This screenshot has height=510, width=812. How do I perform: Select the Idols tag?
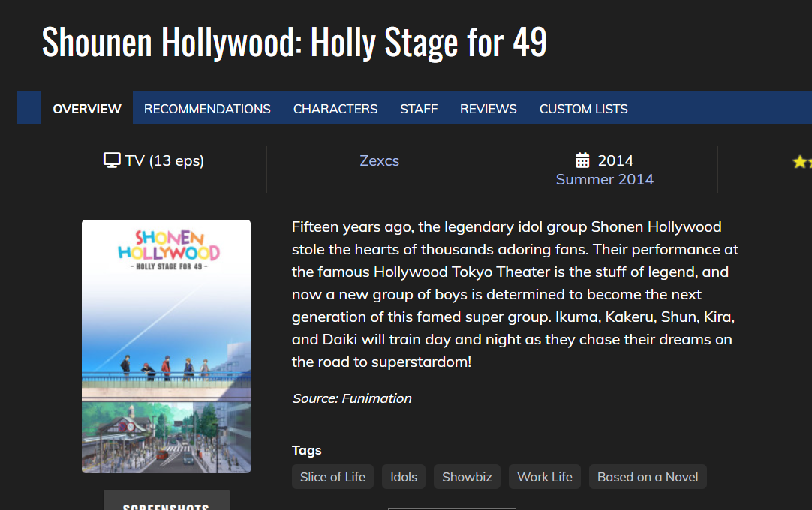point(404,477)
